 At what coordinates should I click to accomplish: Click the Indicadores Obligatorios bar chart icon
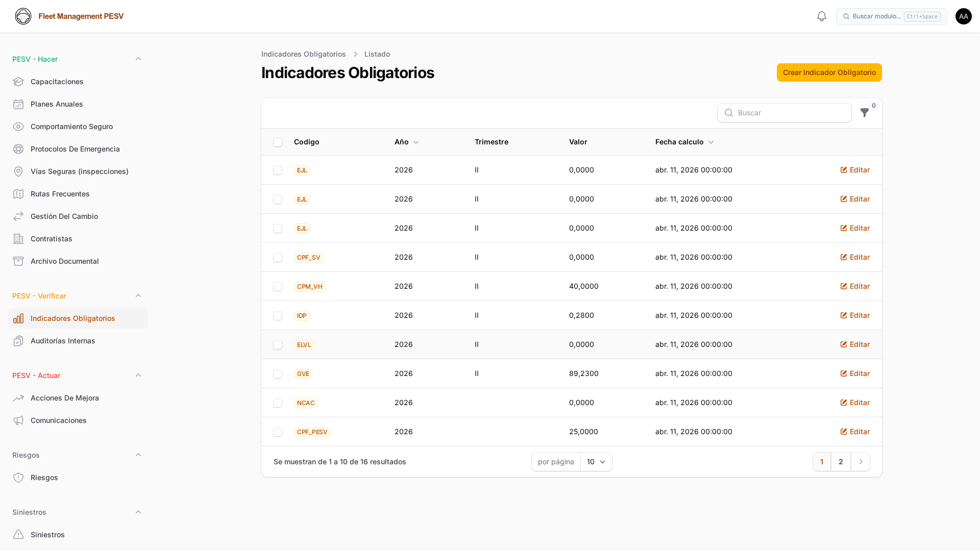[x=18, y=318]
